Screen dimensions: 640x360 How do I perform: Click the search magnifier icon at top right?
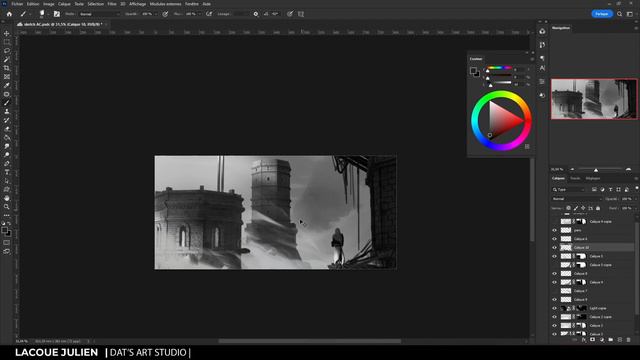click(x=619, y=14)
